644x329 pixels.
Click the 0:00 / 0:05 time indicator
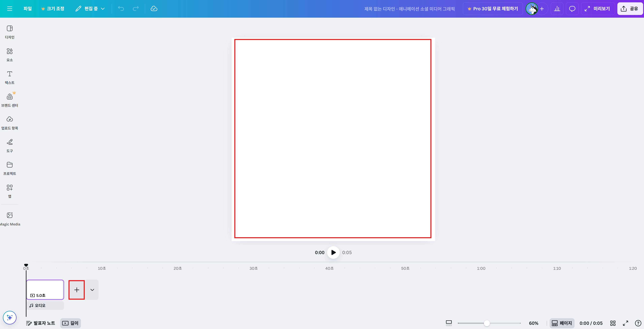[591, 323]
